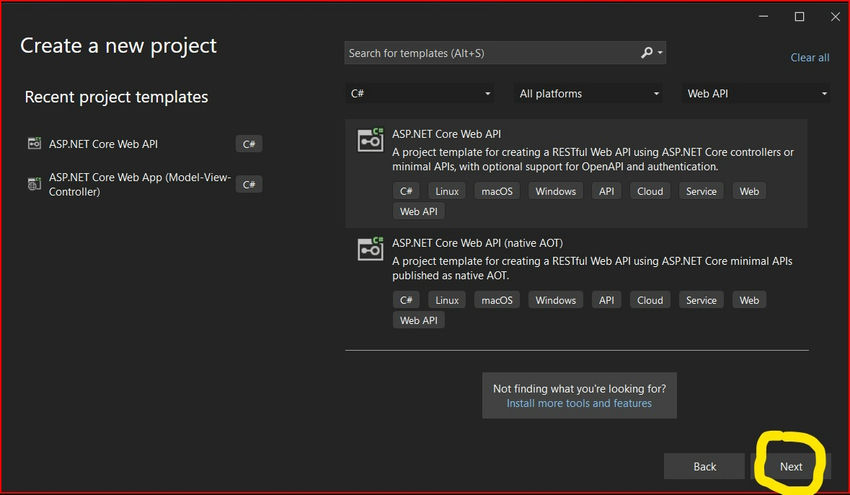Select ASP.NET Core Web API (native AOT) title

pyautogui.click(x=477, y=243)
